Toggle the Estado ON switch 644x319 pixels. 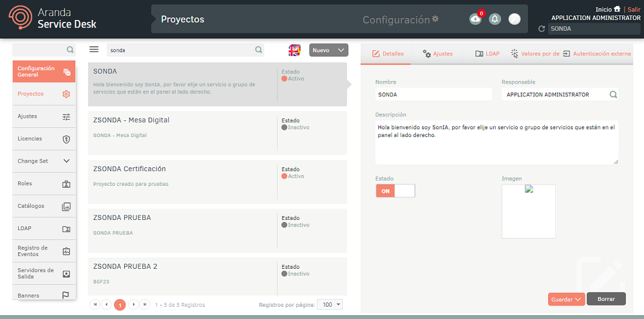[x=395, y=191]
